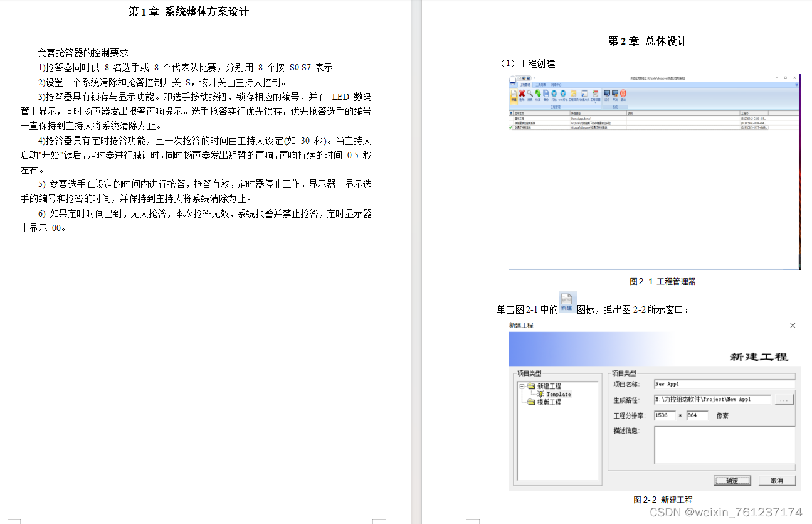Select the 工程管理 ribbon tab
812x524 pixels.
pos(525,85)
